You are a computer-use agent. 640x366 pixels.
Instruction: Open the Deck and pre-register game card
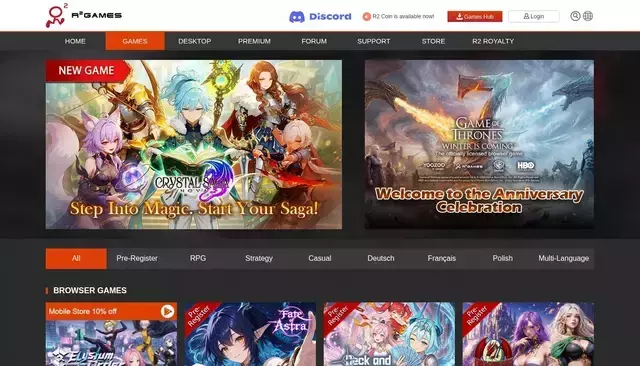[389, 334]
